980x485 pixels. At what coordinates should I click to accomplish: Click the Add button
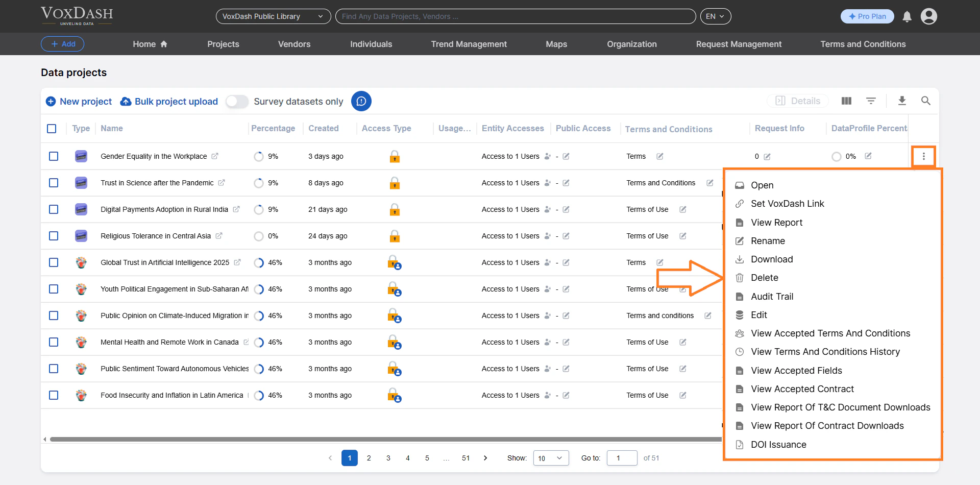[x=62, y=44]
